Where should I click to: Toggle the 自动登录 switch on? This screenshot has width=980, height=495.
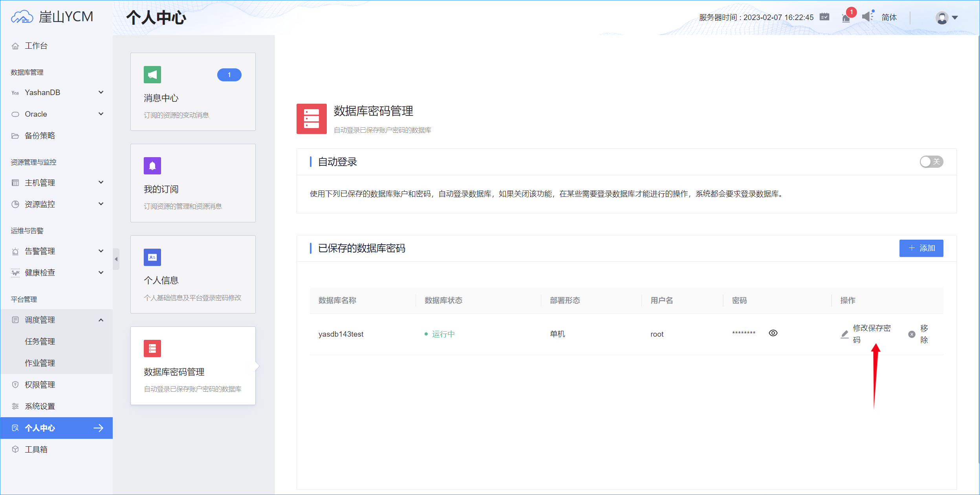[x=931, y=161]
